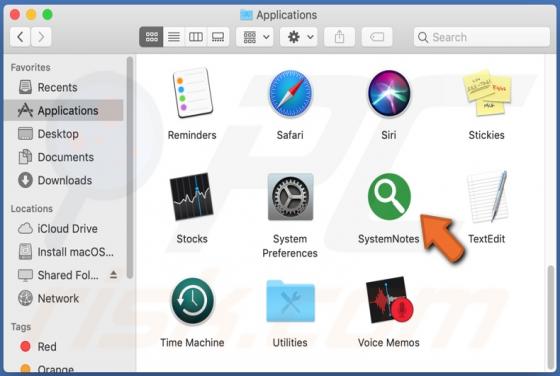Click the TextEdit label text
The image size is (560, 376).
pyautogui.click(x=486, y=239)
